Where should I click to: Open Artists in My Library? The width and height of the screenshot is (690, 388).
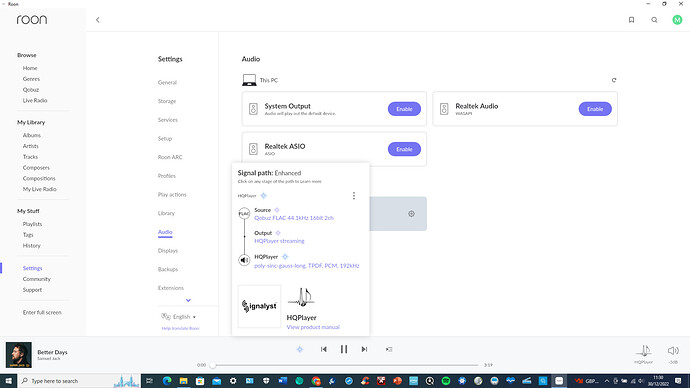(x=30, y=146)
